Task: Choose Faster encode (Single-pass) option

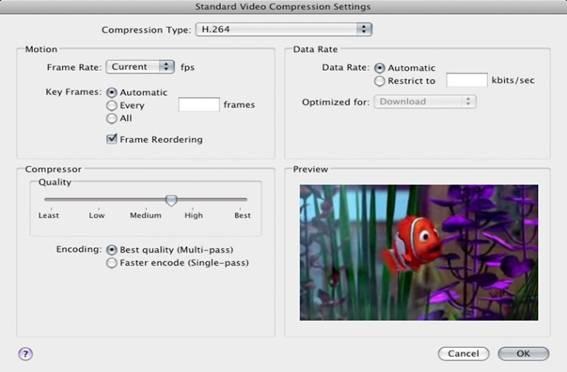Action: click(x=112, y=263)
